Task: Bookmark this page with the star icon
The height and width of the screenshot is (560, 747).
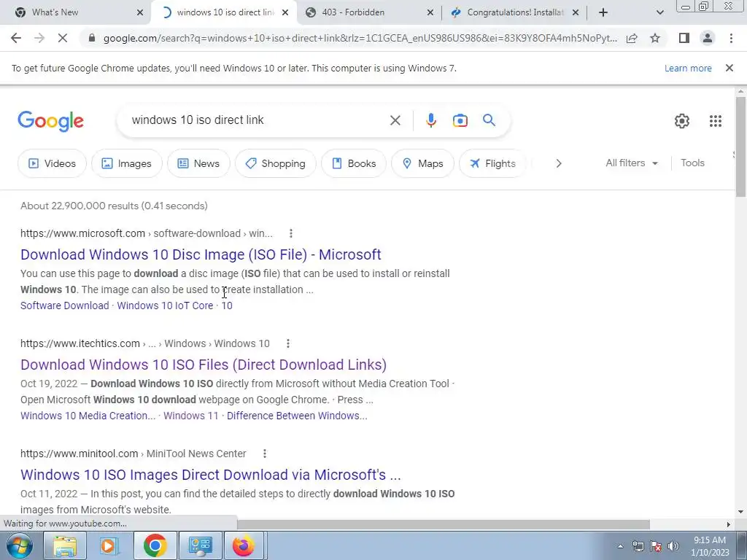Action: (x=655, y=38)
